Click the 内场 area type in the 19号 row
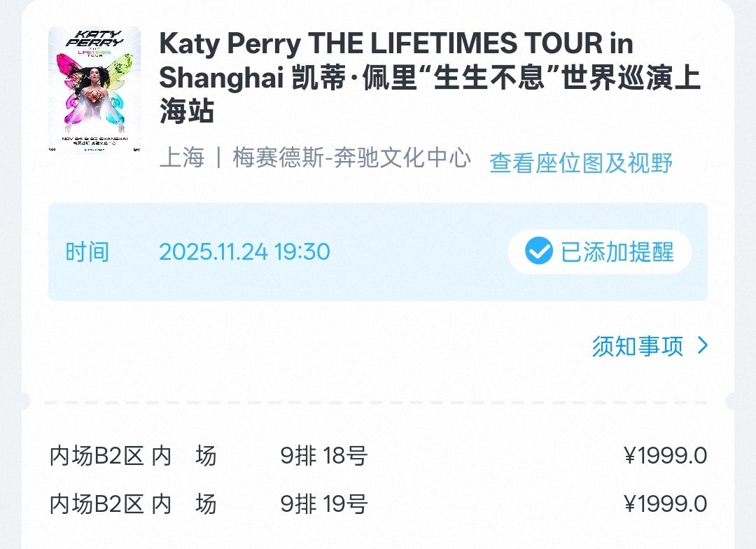Viewport: 756px width, 549px height. 184,504
